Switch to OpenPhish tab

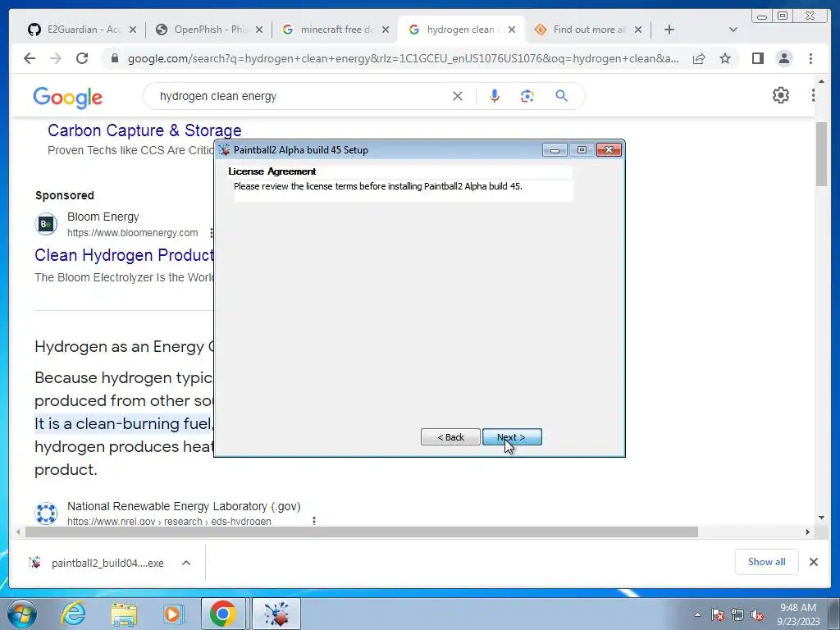click(209, 30)
